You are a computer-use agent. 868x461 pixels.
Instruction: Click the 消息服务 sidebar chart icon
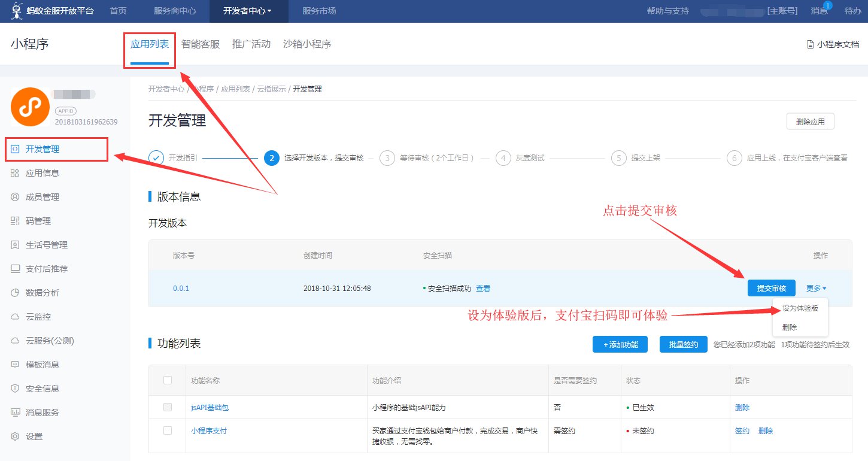click(x=16, y=413)
